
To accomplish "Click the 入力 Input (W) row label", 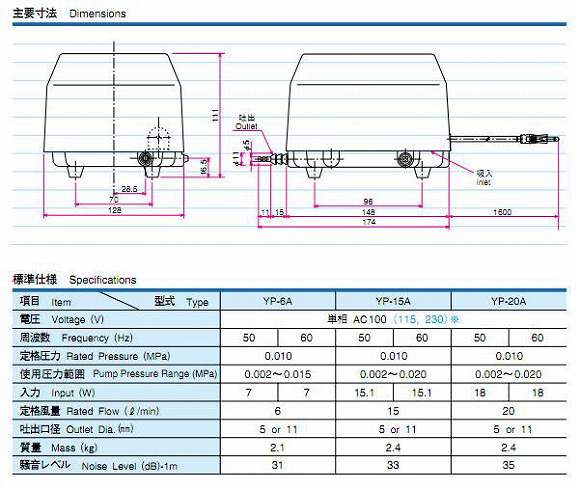I will click(x=57, y=392).
